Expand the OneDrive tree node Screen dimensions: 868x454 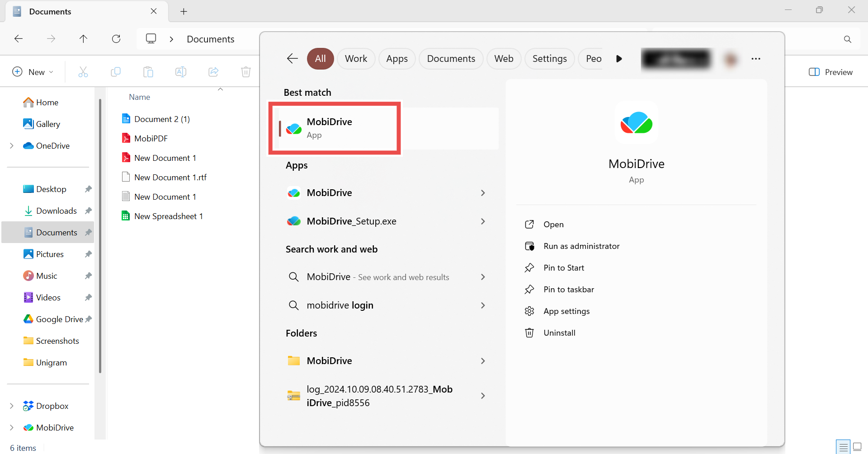point(12,146)
